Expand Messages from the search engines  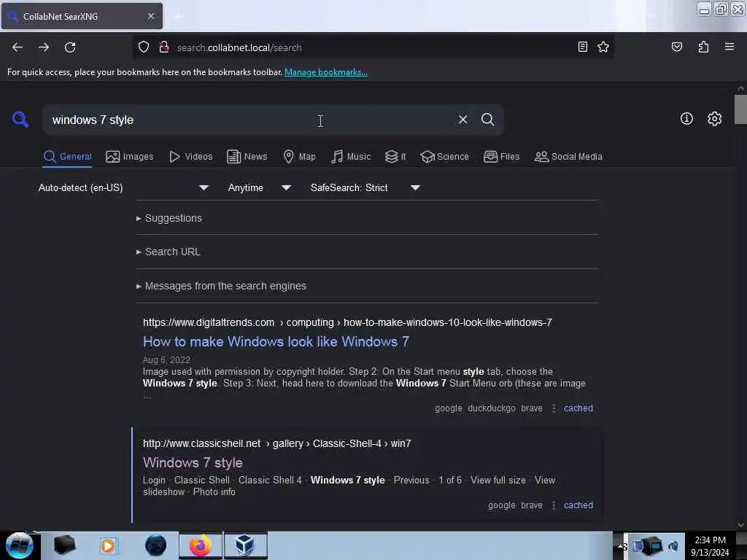click(x=221, y=286)
